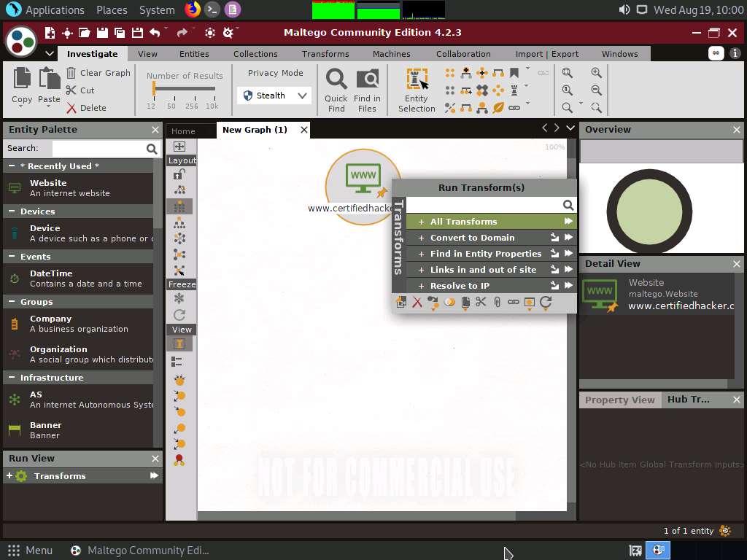
Task: Open Firefox from the top panel
Action: click(193, 9)
